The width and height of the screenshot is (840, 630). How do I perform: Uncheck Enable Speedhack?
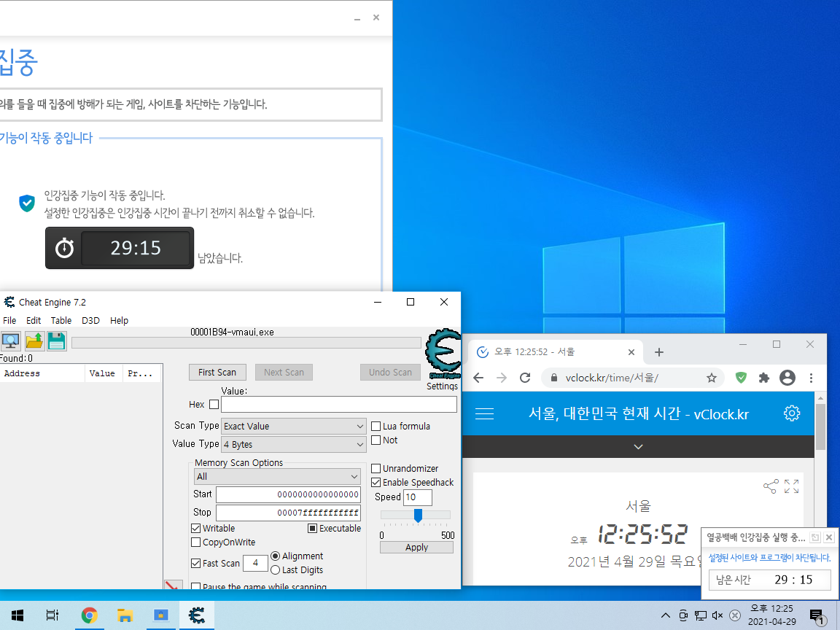point(376,483)
